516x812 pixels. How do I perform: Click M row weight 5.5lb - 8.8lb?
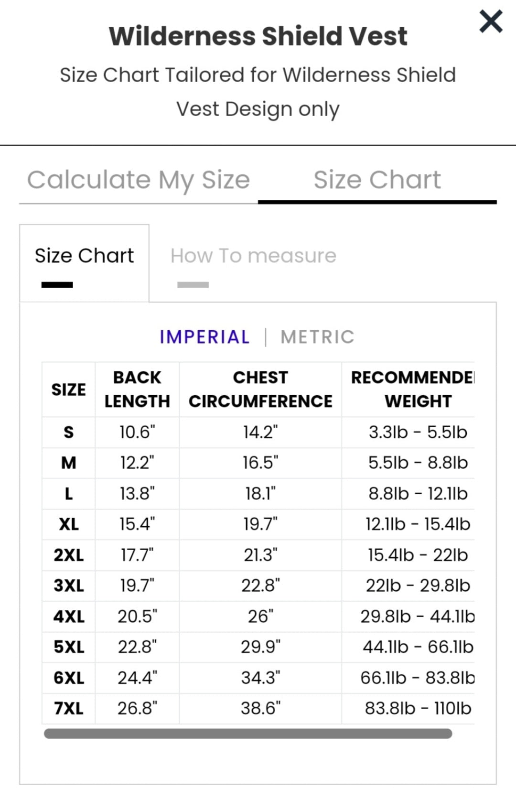(418, 463)
